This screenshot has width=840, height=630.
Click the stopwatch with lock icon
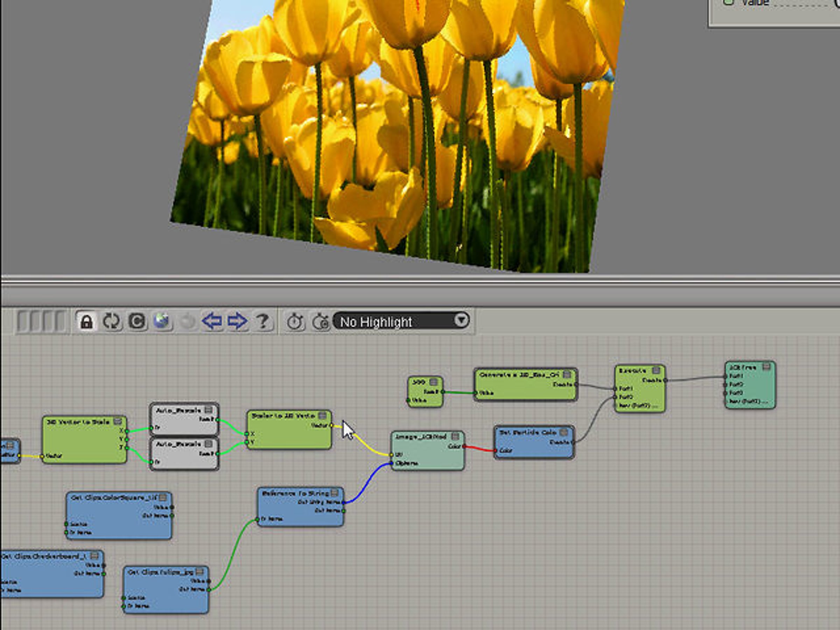(321, 322)
